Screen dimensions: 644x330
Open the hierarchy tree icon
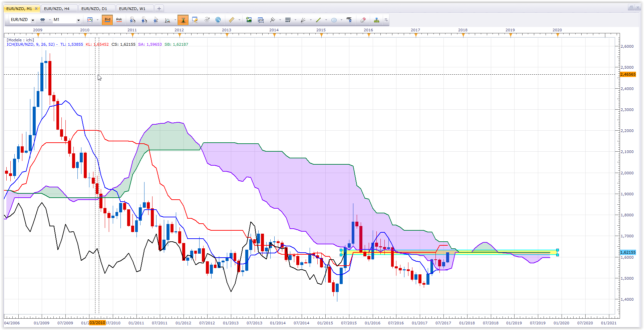click(377, 20)
